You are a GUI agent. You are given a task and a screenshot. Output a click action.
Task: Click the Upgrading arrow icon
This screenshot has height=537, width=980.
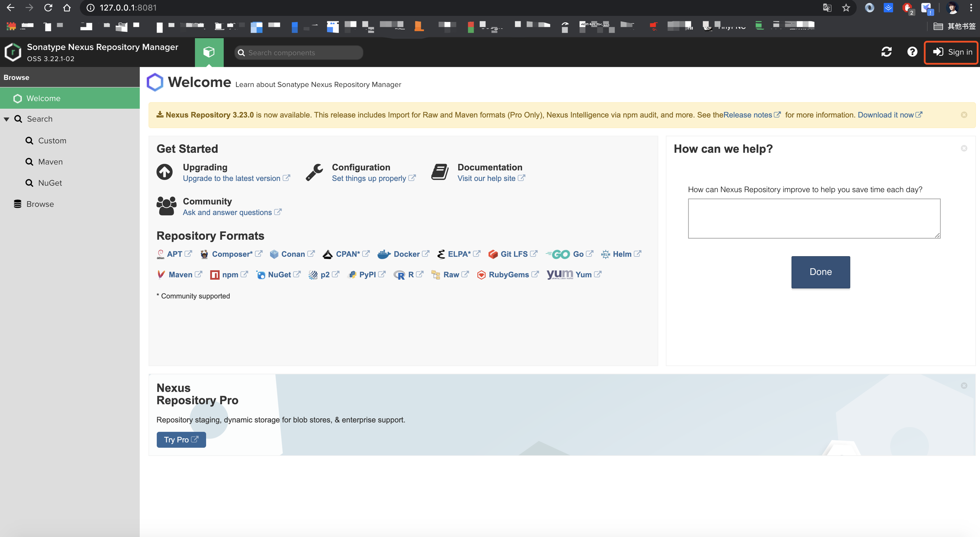point(164,172)
